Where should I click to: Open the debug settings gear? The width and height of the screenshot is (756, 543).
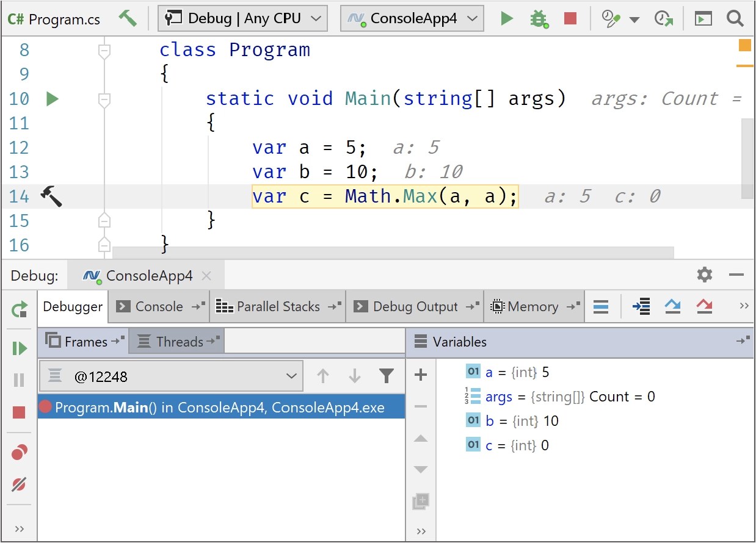point(704,275)
